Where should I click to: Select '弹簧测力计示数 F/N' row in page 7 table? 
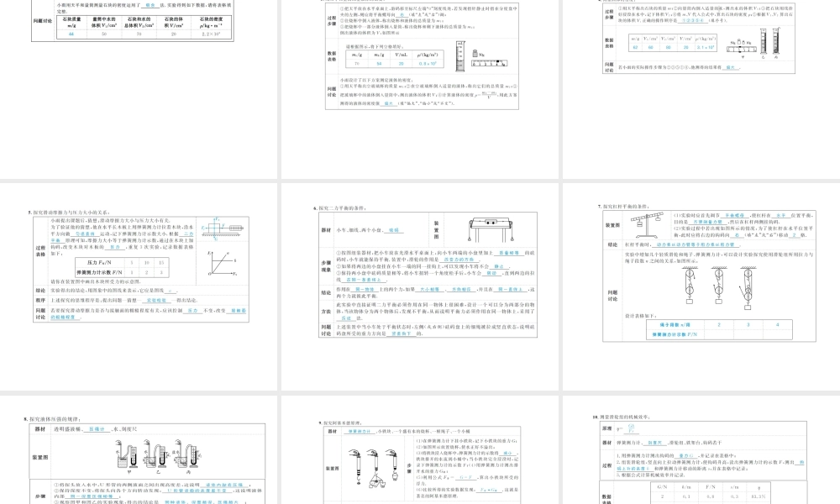pos(675,334)
